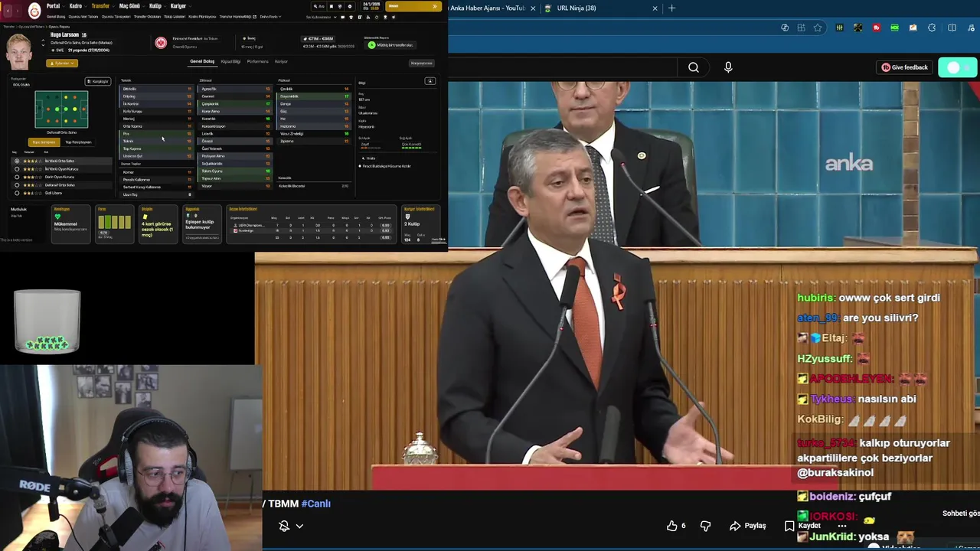Select İki Yönlü Oyun Kurucu role radio
980x551 pixels.
point(17,169)
